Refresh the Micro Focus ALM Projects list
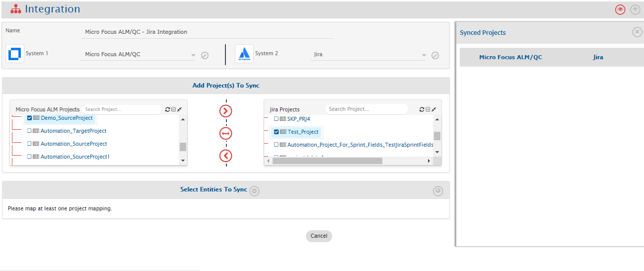The height and width of the screenshot is (271, 644). click(167, 109)
